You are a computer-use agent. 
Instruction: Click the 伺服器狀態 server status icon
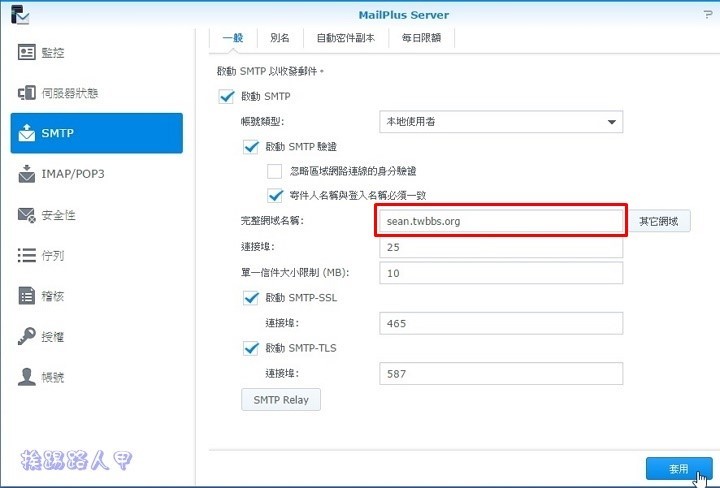pyautogui.click(x=27, y=93)
